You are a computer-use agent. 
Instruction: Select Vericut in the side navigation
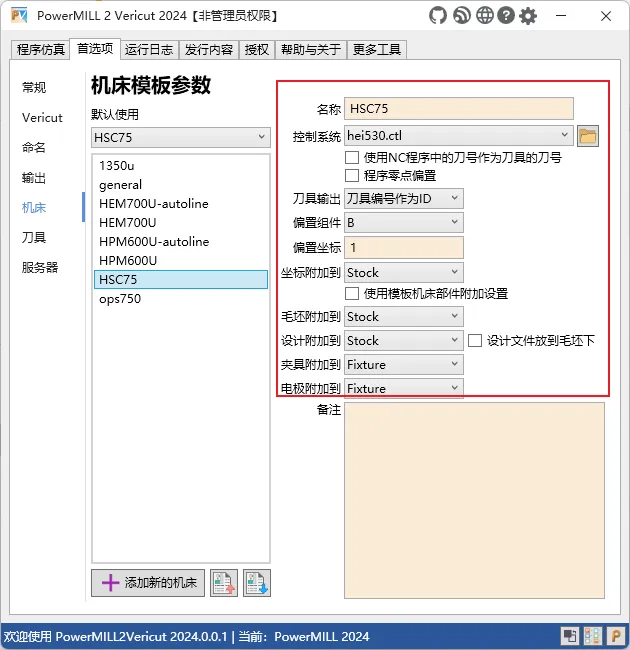point(42,118)
